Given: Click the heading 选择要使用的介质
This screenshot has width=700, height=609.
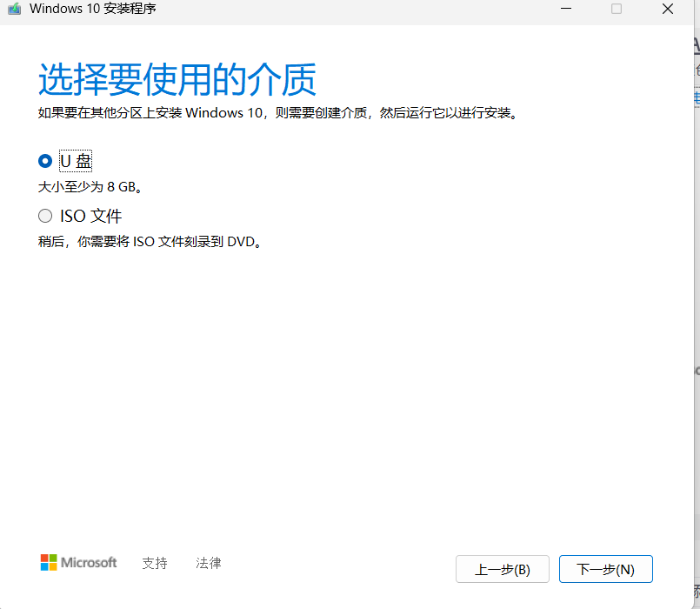Looking at the screenshot, I should (x=177, y=79).
